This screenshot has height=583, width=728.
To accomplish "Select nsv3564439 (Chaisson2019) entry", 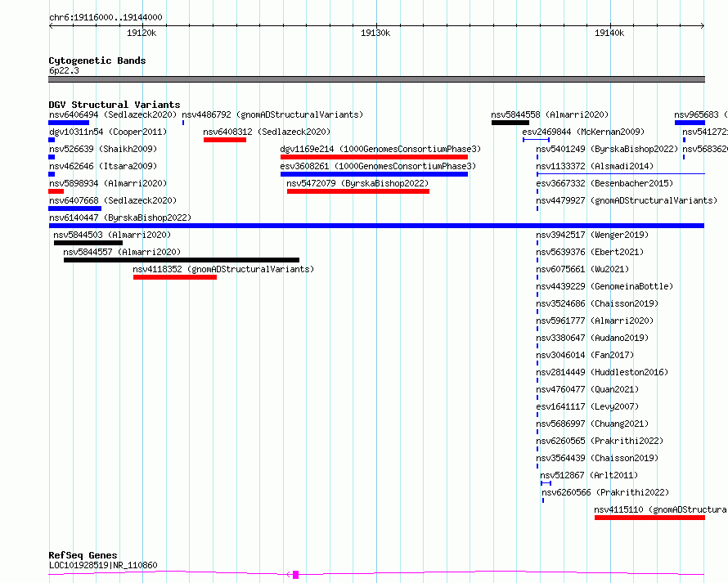I will coord(597,458).
